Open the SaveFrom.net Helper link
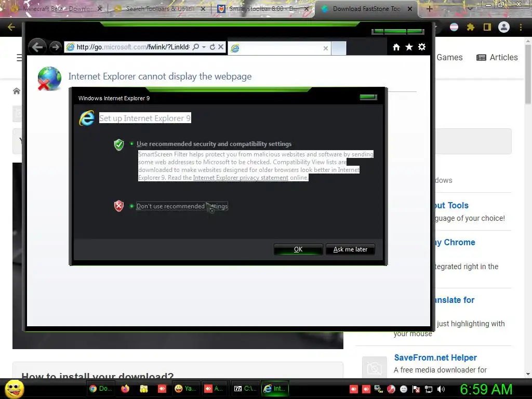This screenshot has width=532, height=399. tap(435, 357)
